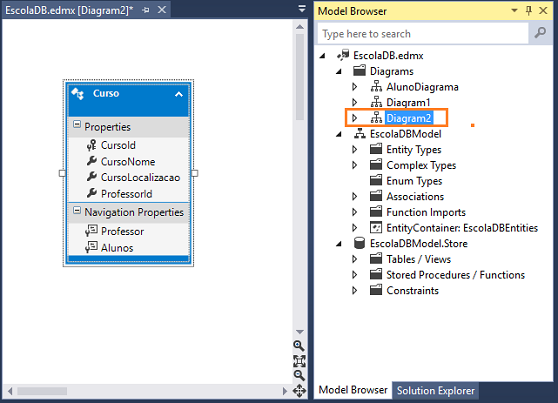558x403 pixels.
Task: Select the Model Browser bottom tab
Action: pyautogui.click(x=353, y=390)
